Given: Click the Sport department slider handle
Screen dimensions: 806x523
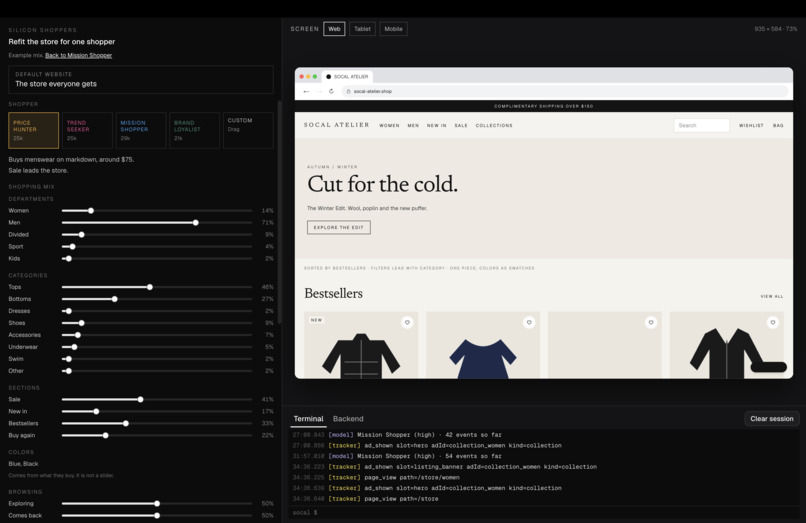Looking at the screenshot, I should (73, 247).
